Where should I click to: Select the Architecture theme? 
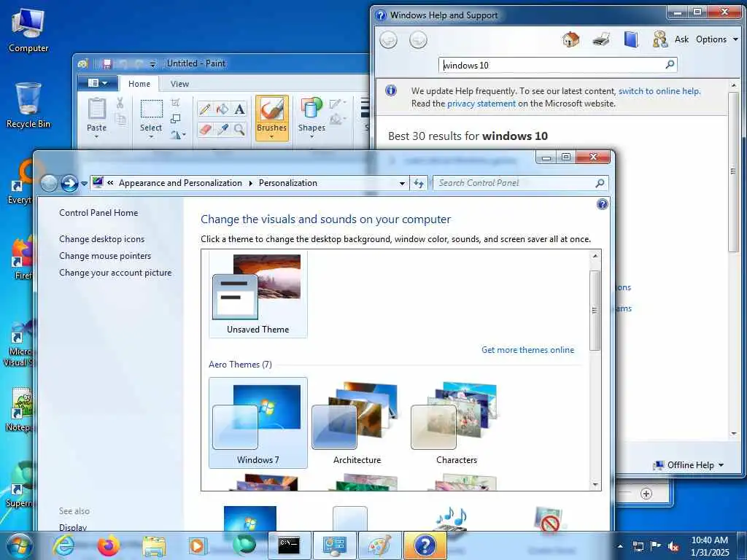[357, 423]
